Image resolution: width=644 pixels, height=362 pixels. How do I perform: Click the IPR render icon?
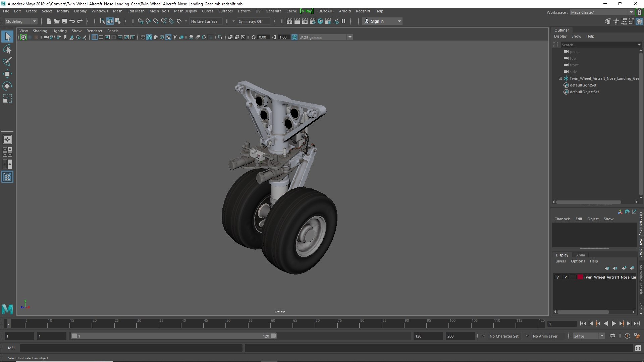coord(305,21)
